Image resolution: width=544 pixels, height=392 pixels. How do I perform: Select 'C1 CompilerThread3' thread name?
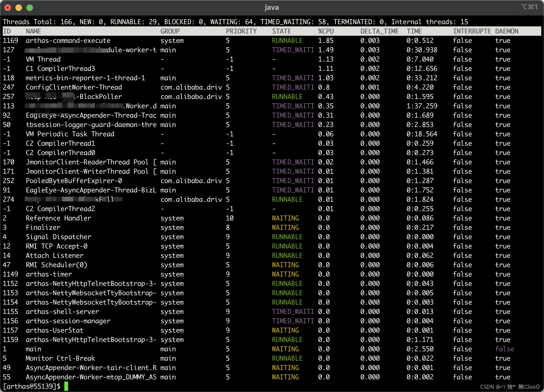[x=60, y=69]
